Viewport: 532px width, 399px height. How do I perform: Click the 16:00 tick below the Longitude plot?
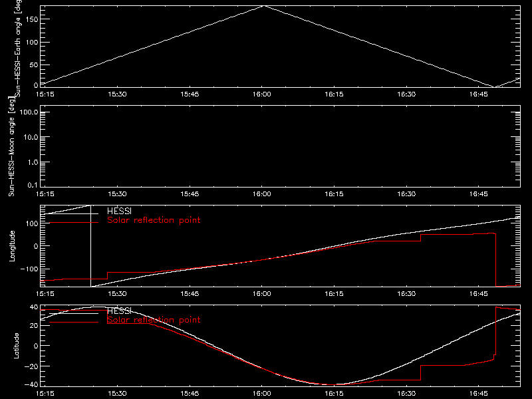click(262, 294)
